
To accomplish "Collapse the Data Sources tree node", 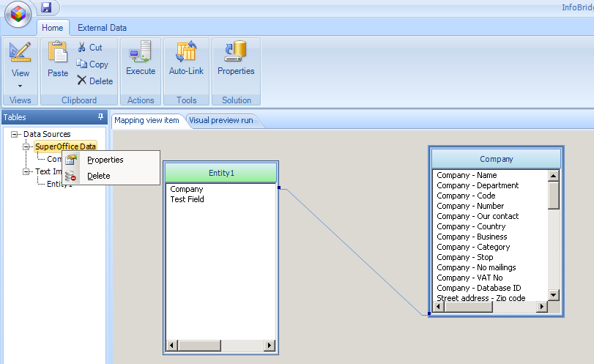I will click(x=14, y=134).
